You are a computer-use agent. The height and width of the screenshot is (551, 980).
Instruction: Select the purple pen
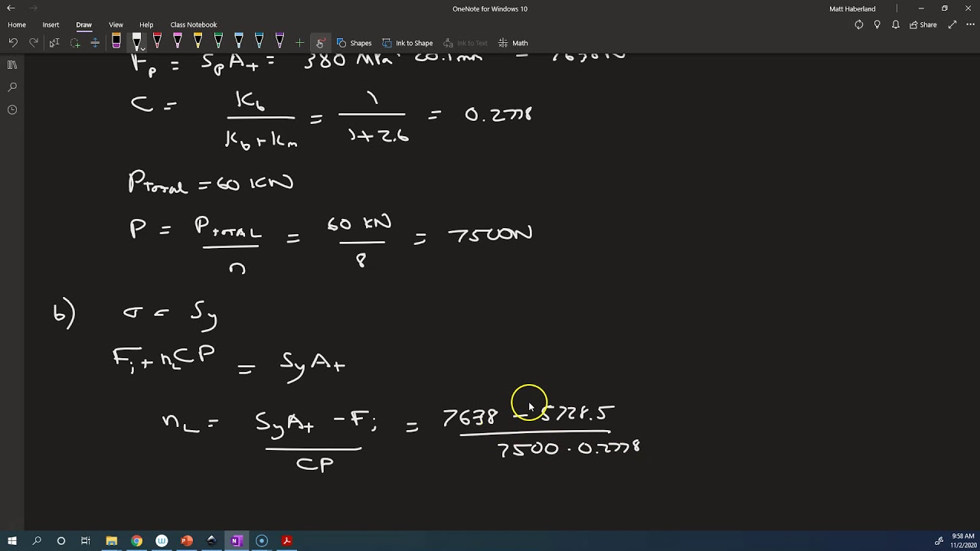279,42
